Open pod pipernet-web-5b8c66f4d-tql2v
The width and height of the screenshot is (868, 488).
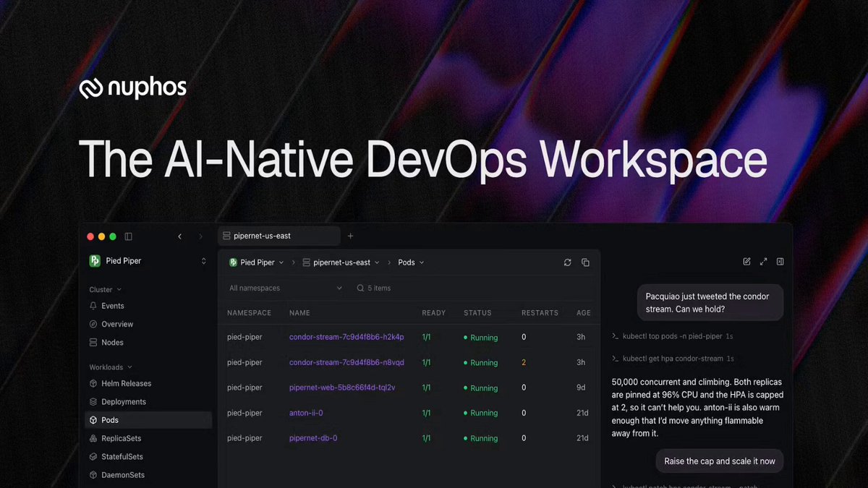click(x=342, y=388)
